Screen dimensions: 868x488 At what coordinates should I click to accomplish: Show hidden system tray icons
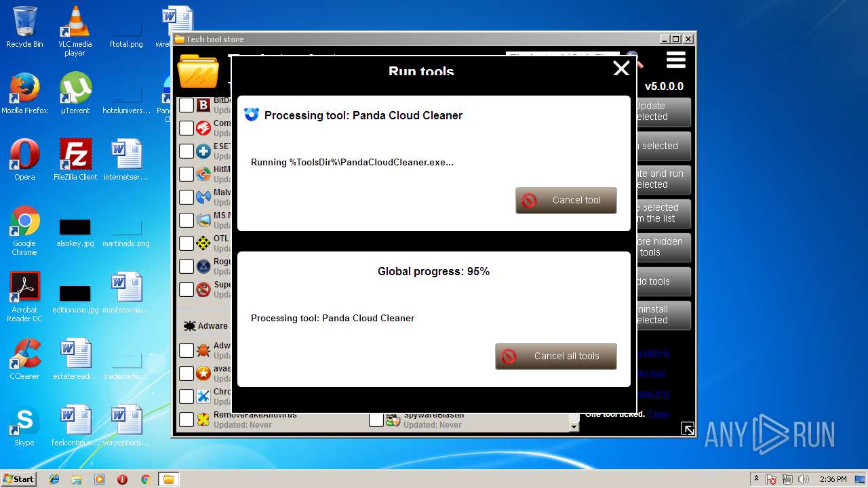[x=757, y=479]
